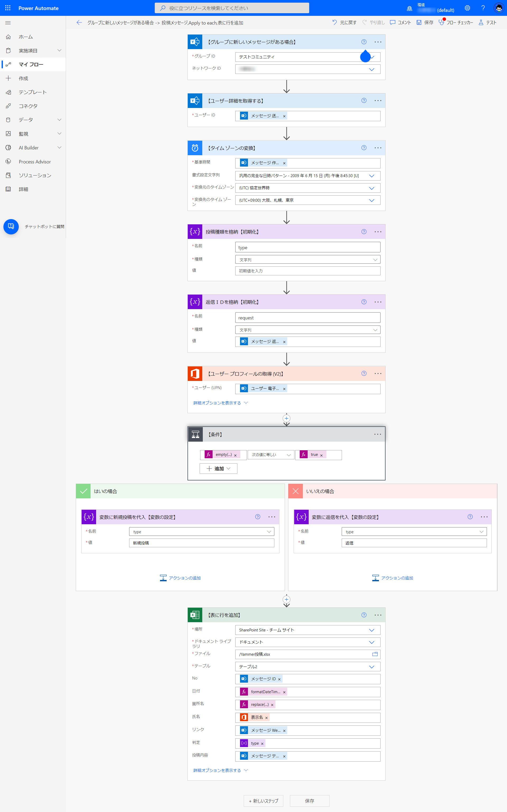Remove the メッセージ ID token from No field
This screenshot has height=812, width=507.
pos(279,679)
